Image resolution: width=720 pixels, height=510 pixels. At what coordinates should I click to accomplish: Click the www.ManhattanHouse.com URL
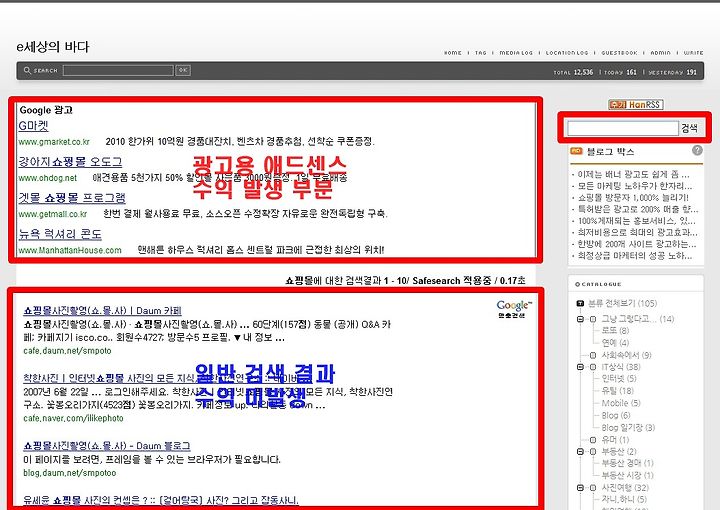click(70, 250)
